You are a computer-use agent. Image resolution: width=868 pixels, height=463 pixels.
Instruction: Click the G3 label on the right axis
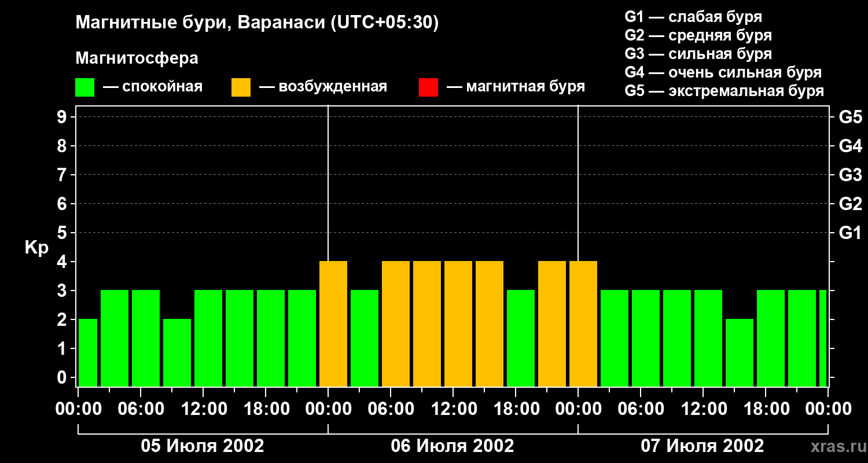coord(850,175)
